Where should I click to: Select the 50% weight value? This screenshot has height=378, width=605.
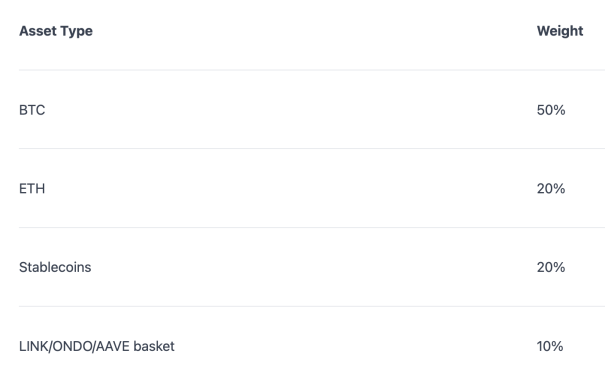pos(551,110)
